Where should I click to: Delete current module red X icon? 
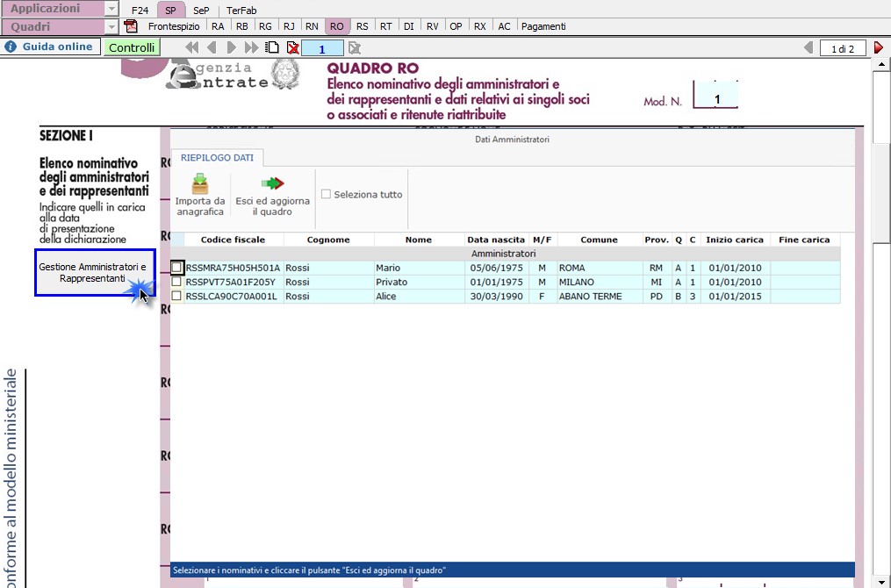[x=293, y=47]
